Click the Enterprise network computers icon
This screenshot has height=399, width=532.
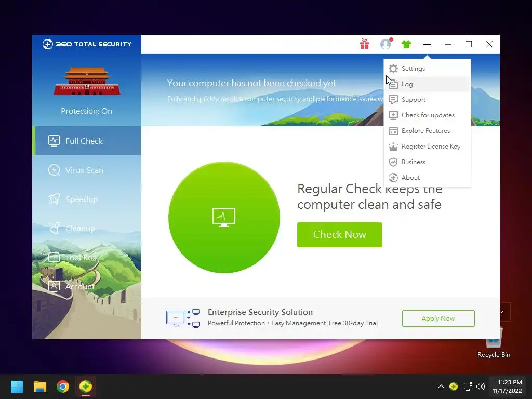coord(183,318)
